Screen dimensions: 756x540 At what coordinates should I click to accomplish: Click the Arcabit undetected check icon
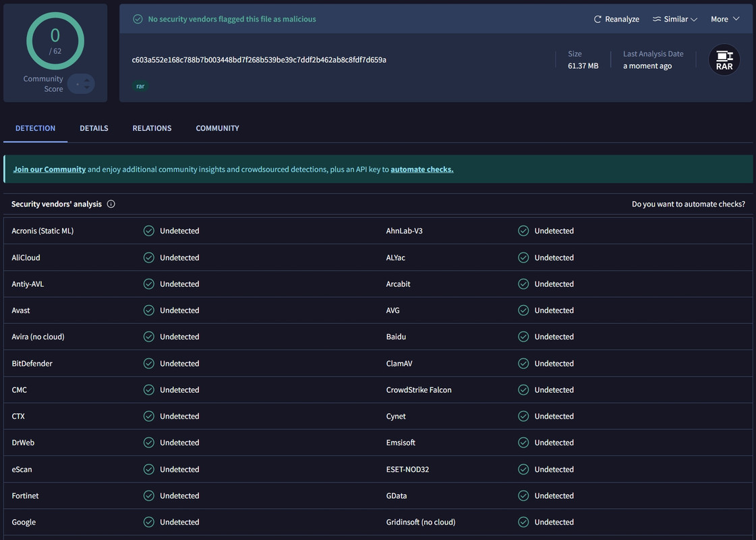point(523,284)
